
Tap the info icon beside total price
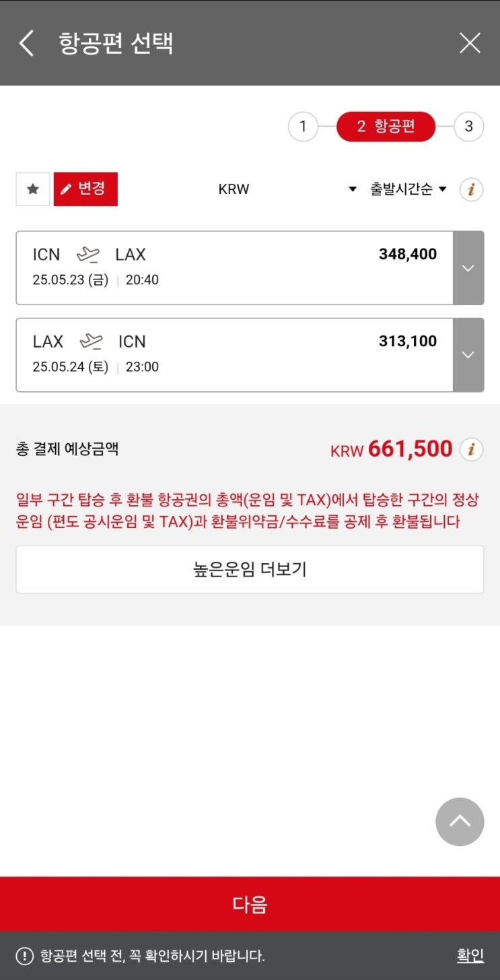(x=471, y=449)
